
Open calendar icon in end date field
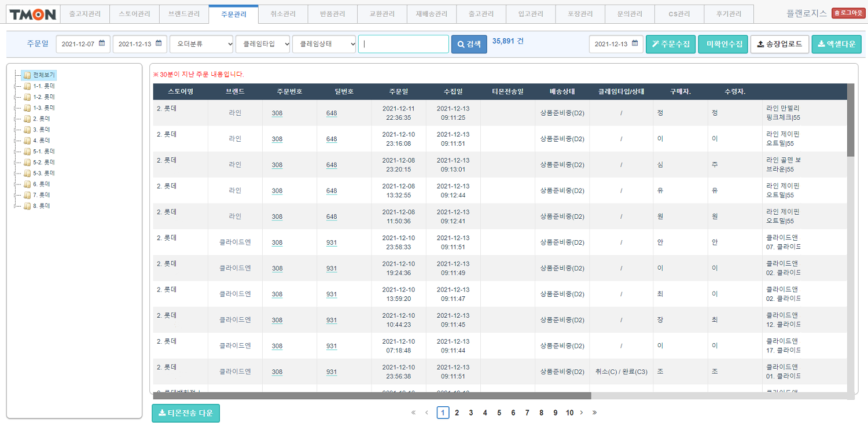(x=159, y=43)
